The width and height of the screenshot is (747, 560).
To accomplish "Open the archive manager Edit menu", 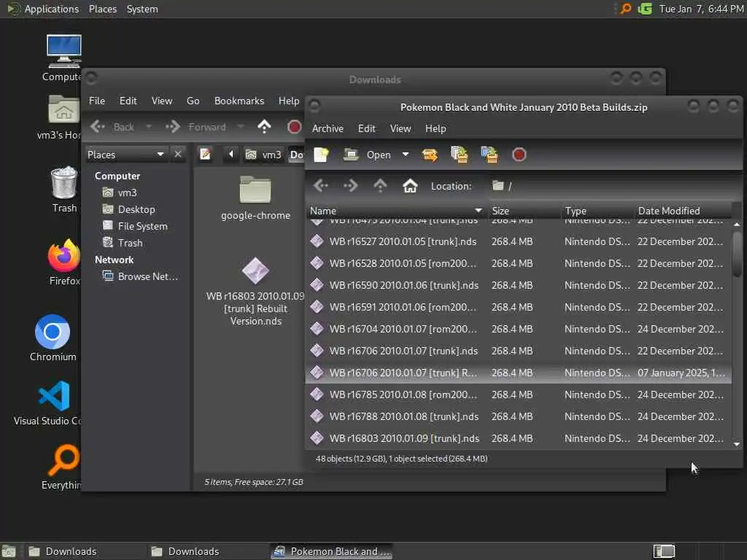I will point(366,128).
